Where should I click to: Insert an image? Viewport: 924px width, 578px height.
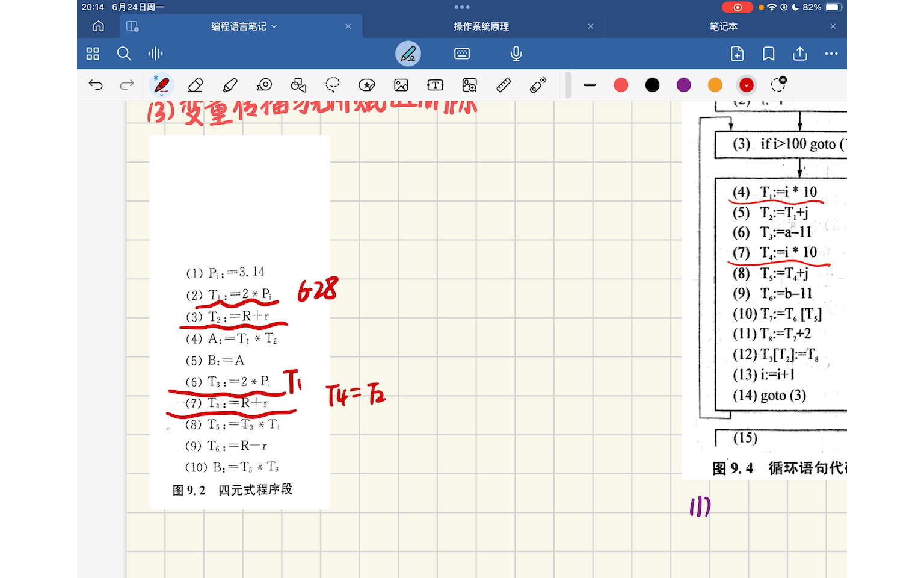coord(401,85)
